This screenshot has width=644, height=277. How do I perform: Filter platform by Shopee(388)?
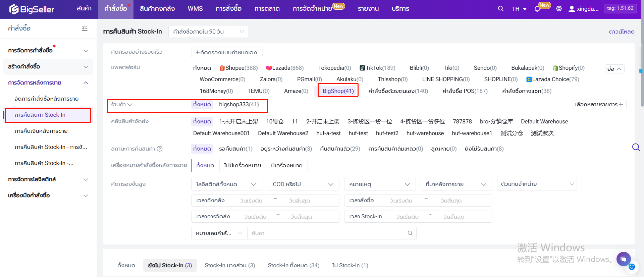238,68
